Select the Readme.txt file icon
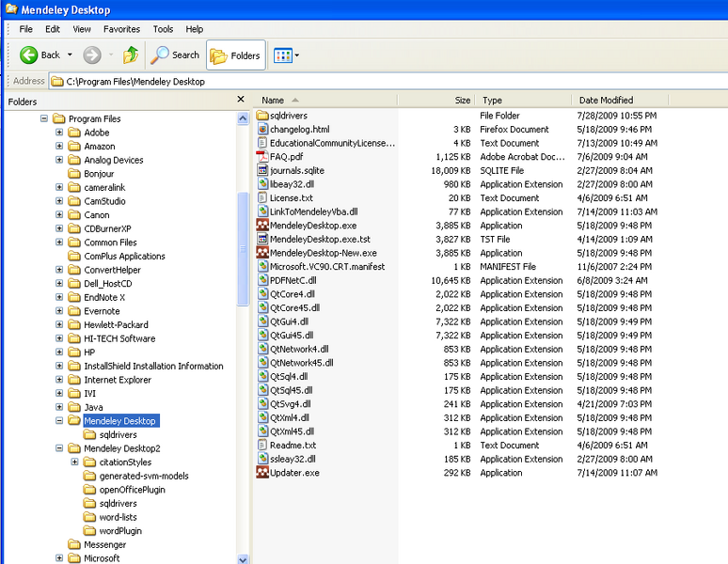This screenshot has height=564, width=728. 262,446
